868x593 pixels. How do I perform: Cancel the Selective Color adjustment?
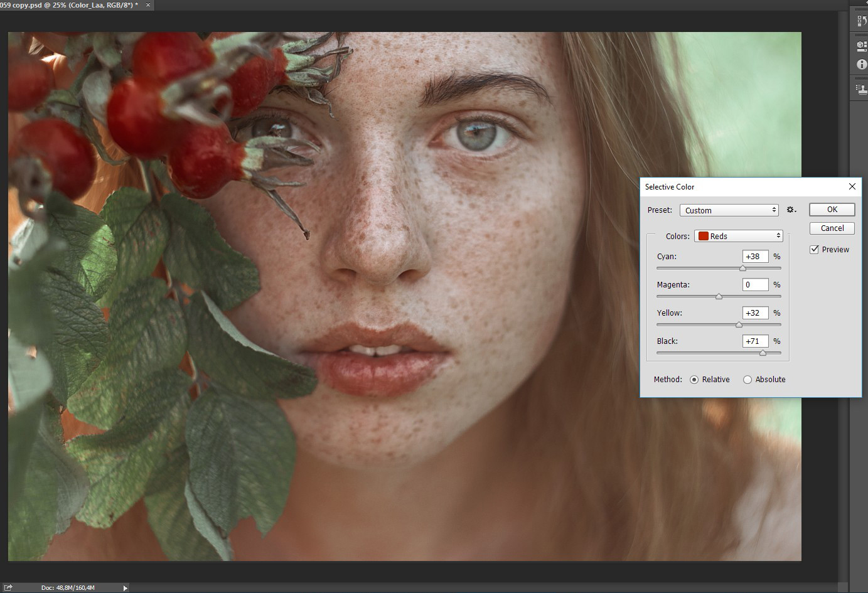point(832,228)
